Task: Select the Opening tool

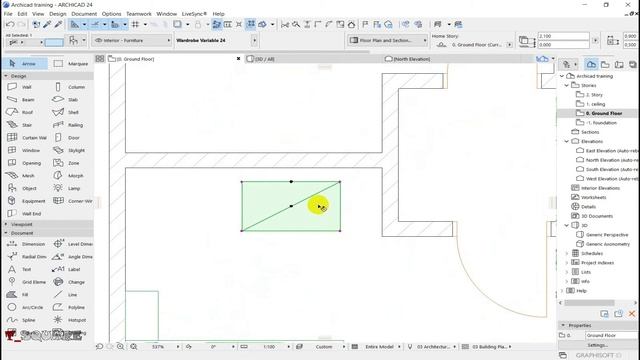Action: tap(24, 163)
